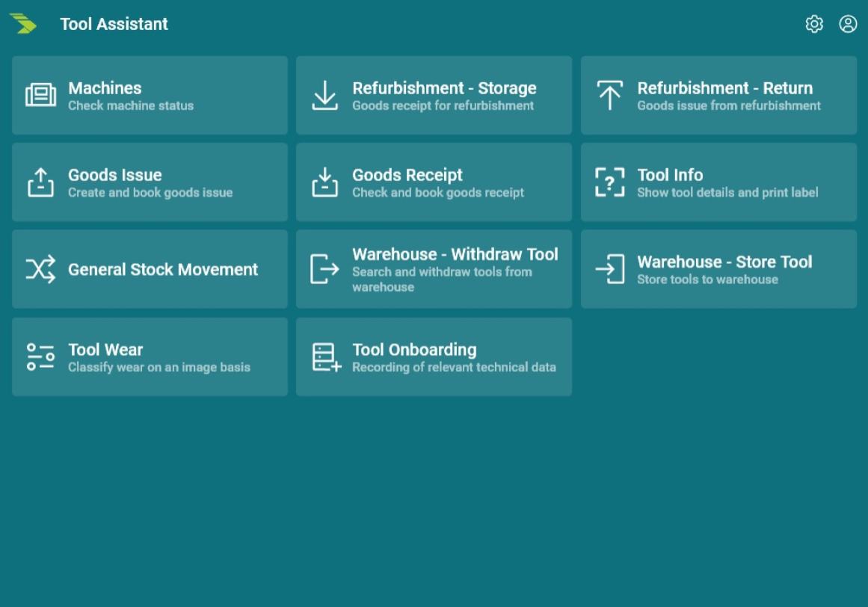Click the user account icon
868x607 pixels.
pos(847,25)
